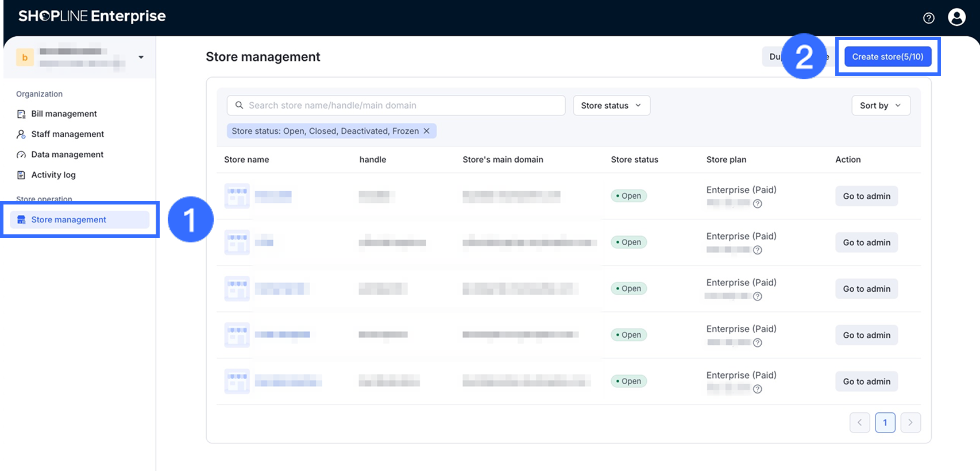Go to previous page arrow
Screen dimensions: 980x471
coord(859,423)
